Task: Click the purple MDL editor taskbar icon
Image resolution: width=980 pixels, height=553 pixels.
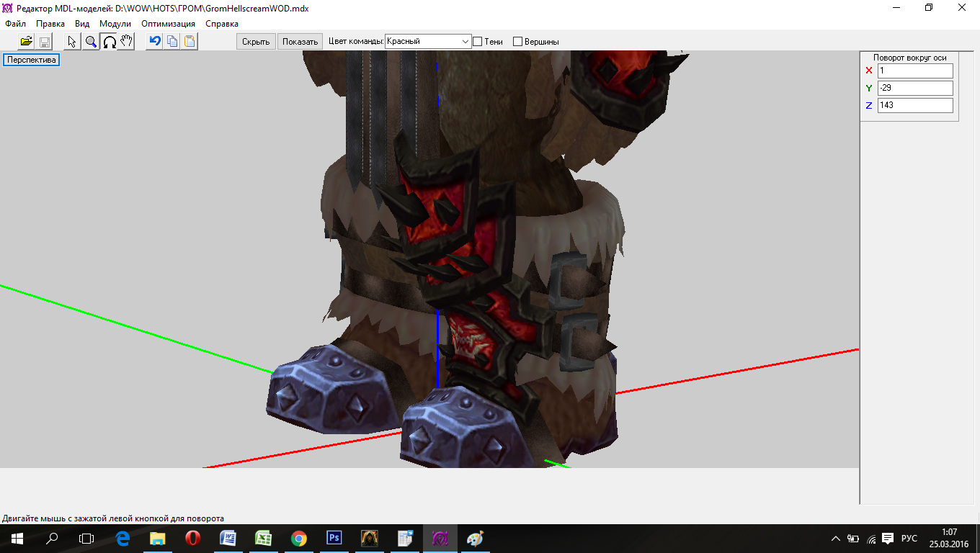Action: click(440, 539)
